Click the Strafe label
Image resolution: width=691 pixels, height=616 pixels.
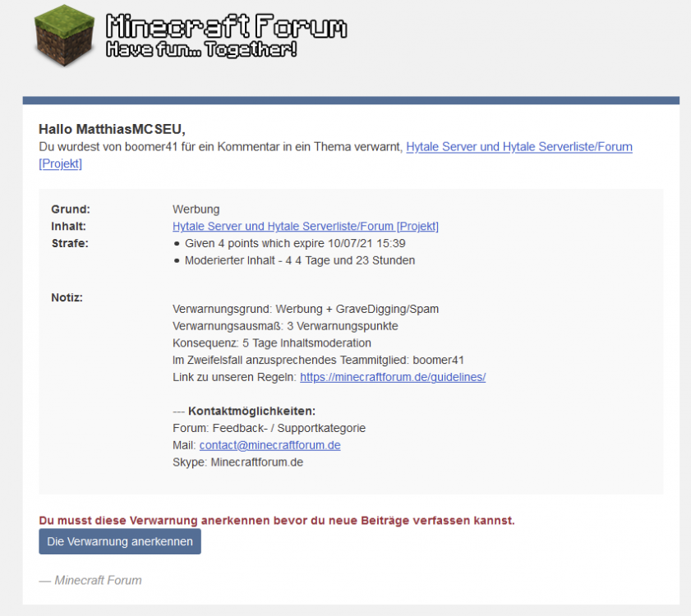tap(70, 243)
